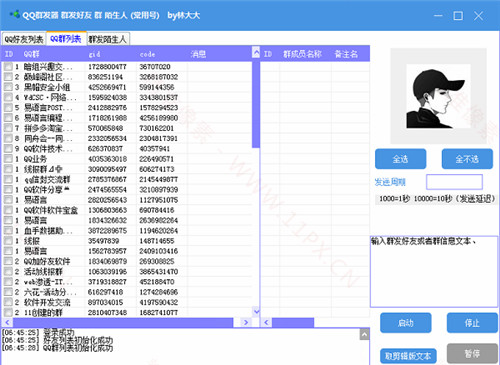This screenshot has height=365, width=500.
Task: Click the 启动 button
Action: click(406, 323)
